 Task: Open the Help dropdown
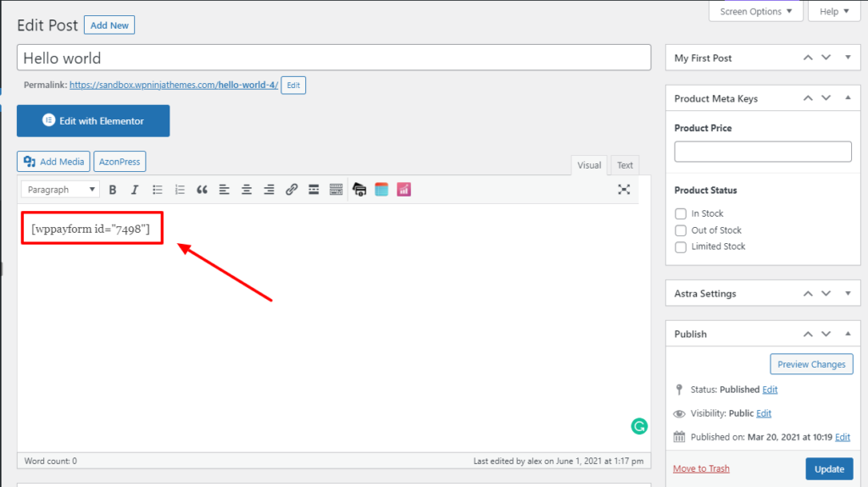click(834, 11)
